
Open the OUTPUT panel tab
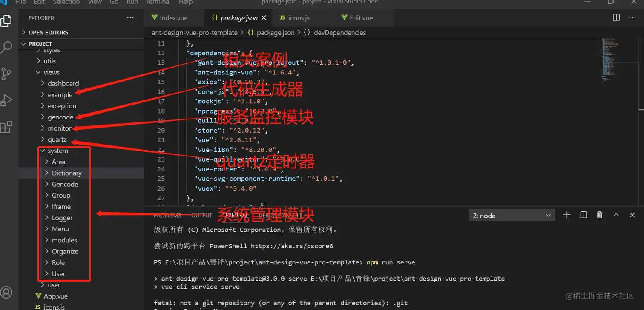202,216
